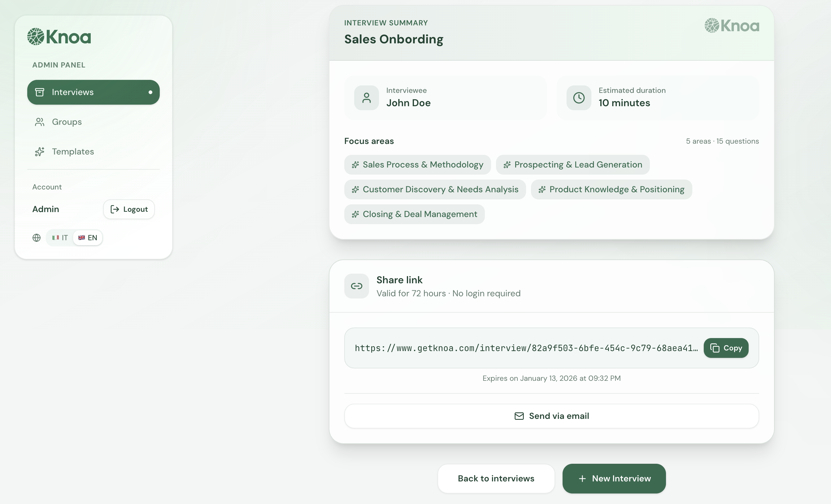The width and height of the screenshot is (831, 504).
Task: Click the Groups icon in the admin panel
Action: 40,122
